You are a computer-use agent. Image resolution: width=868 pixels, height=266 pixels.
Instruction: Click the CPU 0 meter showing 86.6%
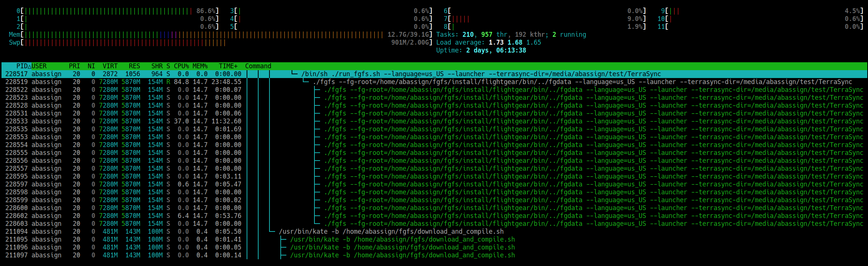pyautogui.click(x=118, y=11)
